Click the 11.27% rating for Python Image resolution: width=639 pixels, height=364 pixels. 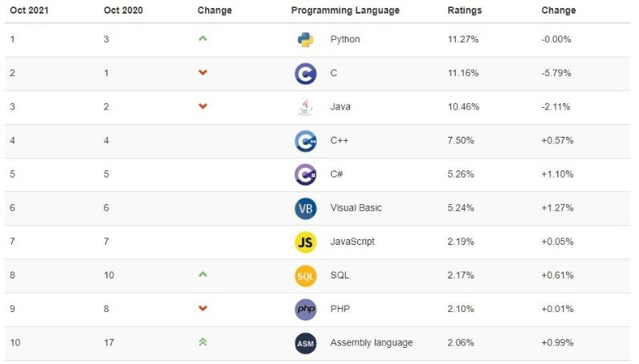463,39
